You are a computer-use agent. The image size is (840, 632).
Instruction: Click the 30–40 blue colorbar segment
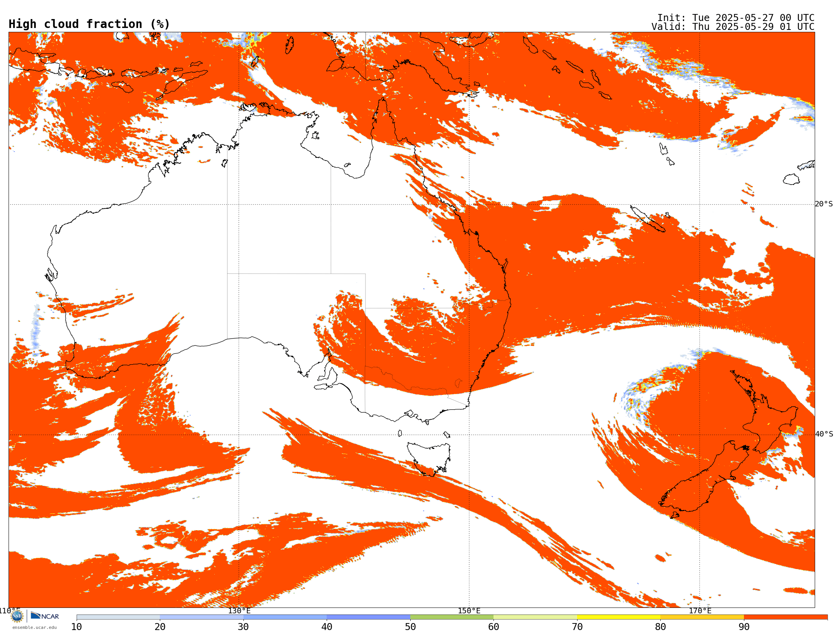(285, 617)
